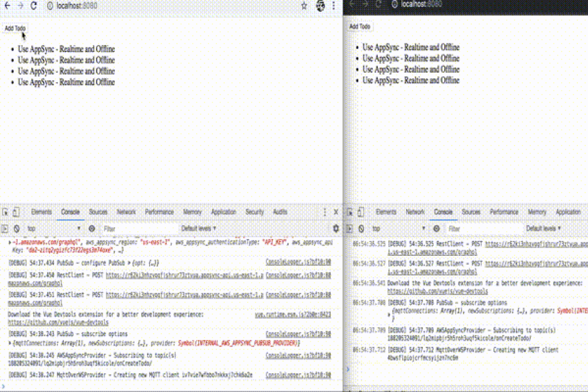Viewport: 588px width, 392px height.
Task: Activate inspect element picker in left DevTools
Action: 5,212
